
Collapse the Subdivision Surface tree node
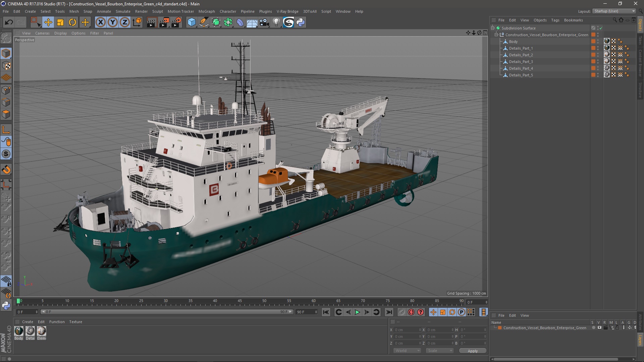point(493,28)
